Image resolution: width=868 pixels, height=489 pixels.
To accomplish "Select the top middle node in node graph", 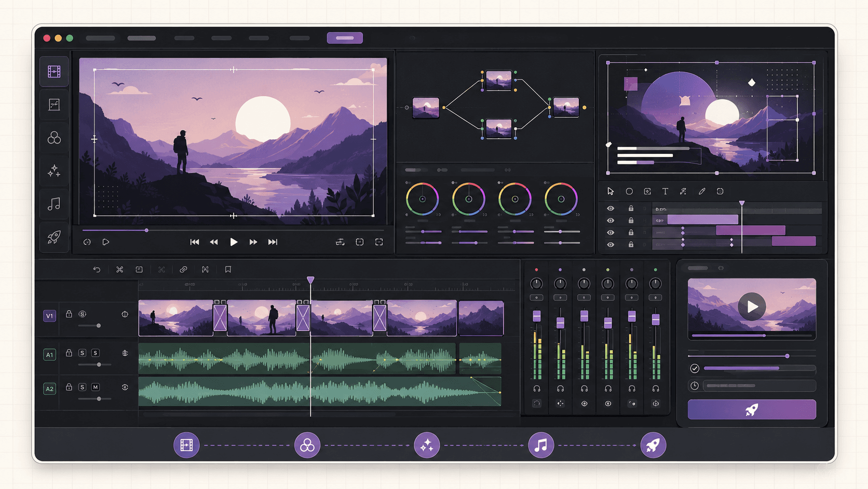I will pyautogui.click(x=498, y=81).
